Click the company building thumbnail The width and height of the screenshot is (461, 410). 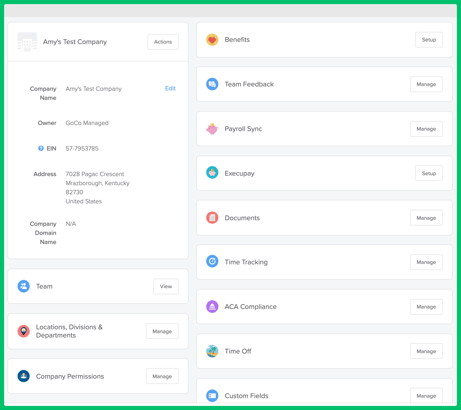click(x=27, y=42)
